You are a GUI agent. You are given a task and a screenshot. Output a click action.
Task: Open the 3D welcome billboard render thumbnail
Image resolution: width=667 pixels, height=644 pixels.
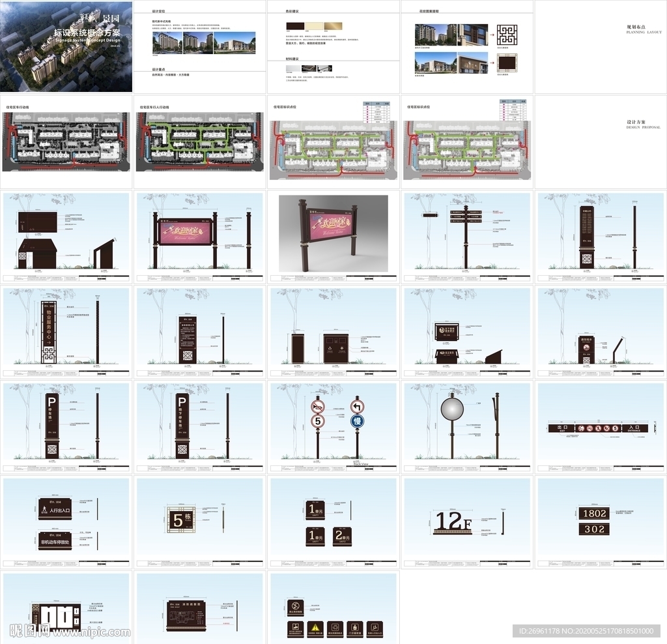[333, 233]
